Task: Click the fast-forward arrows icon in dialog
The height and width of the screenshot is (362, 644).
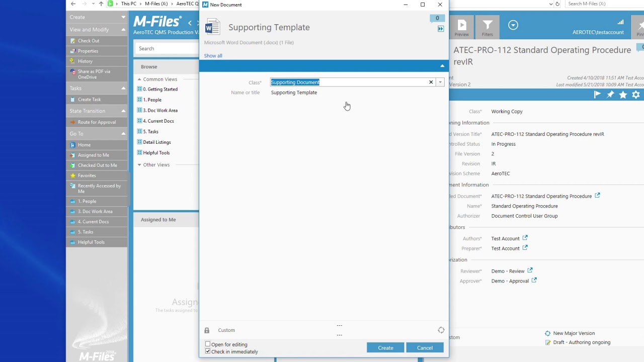Action: coord(441,29)
